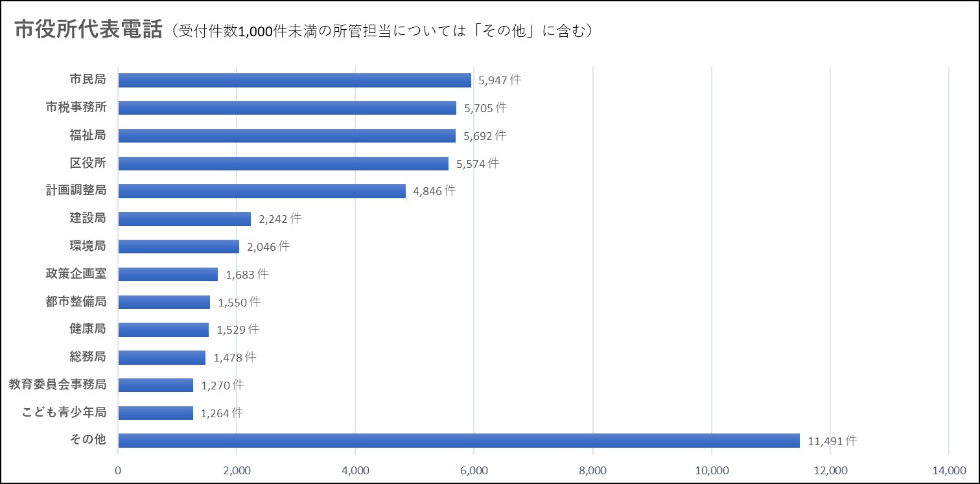Select the 教育委員会事務局 label

pos(58,384)
